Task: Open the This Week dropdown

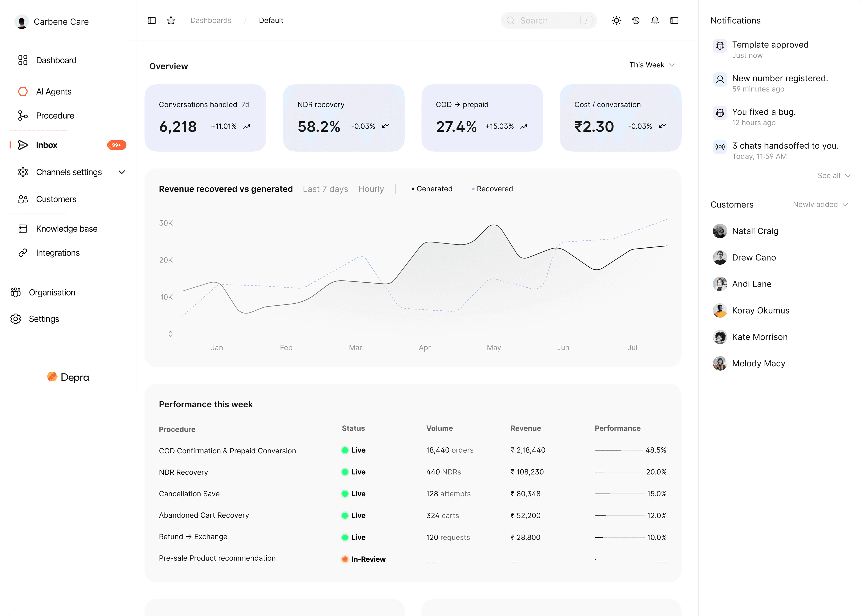Action: coord(652,65)
